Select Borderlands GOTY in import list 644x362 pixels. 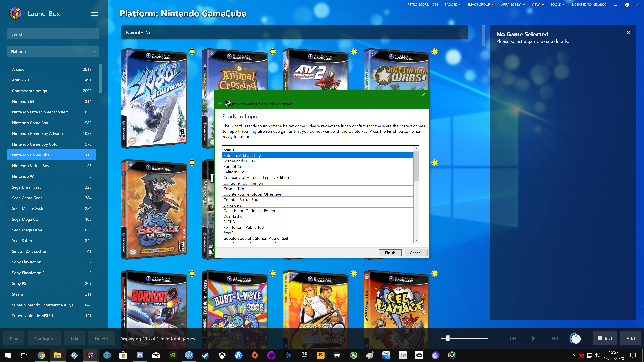tap(317, 161)
